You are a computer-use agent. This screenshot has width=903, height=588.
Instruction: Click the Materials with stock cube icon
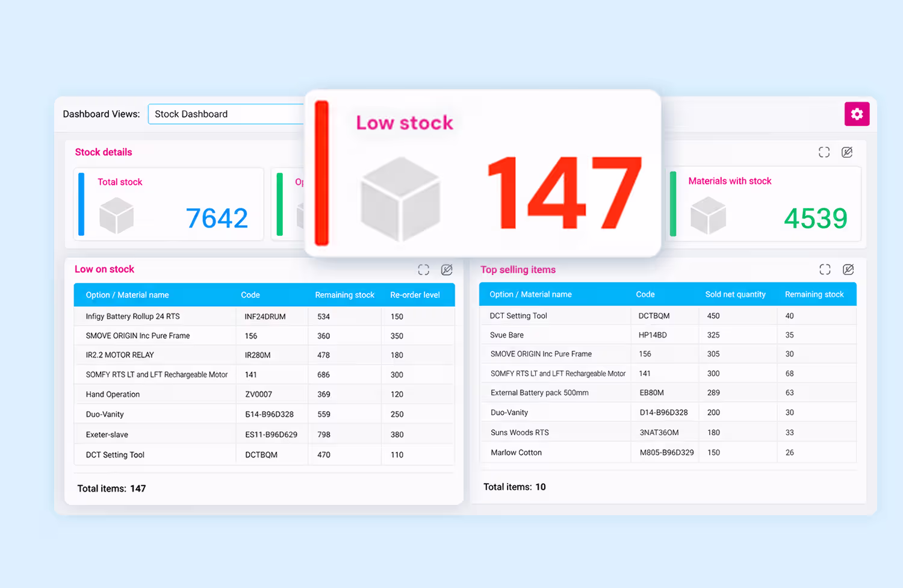click(x=708, y=215)
